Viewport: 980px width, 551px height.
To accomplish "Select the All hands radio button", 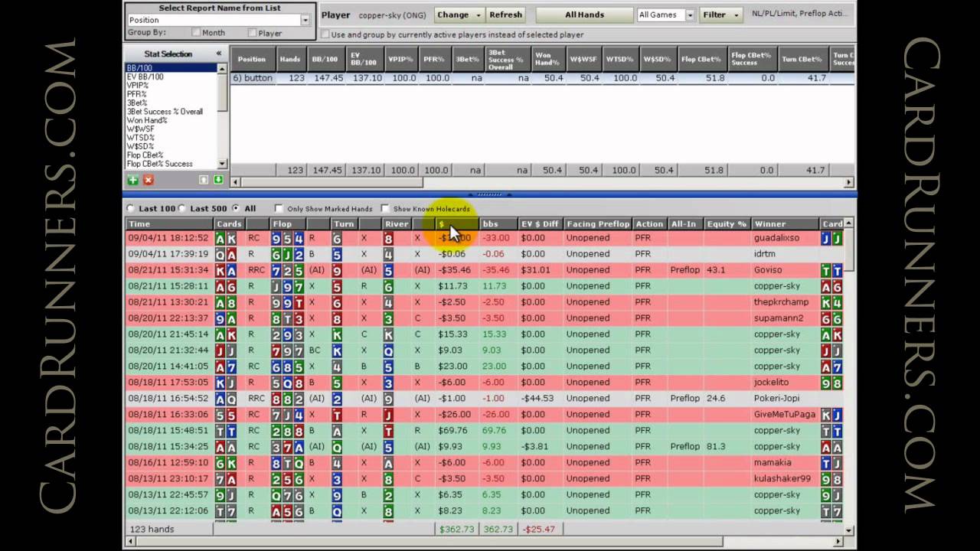I will point(236,208).
